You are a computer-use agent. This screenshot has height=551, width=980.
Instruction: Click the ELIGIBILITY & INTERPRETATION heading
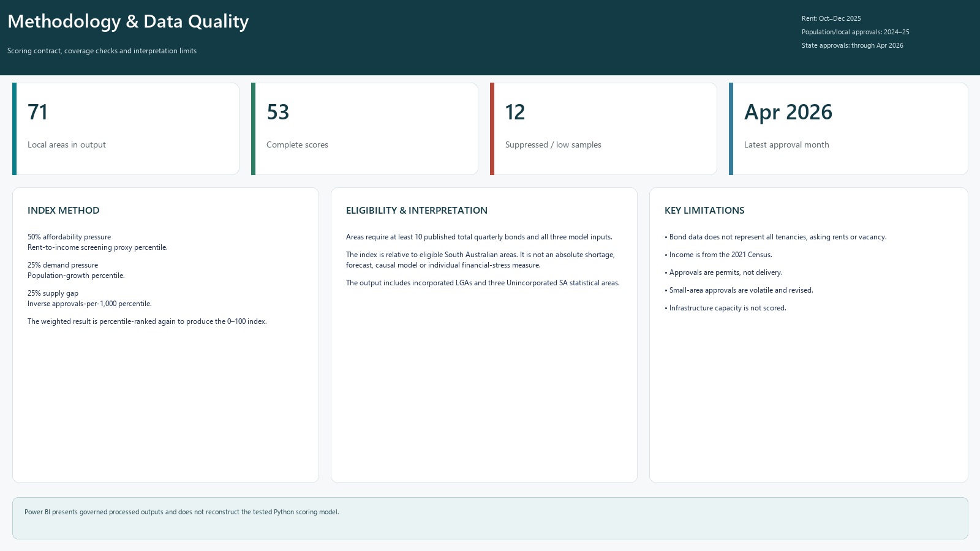417,211
